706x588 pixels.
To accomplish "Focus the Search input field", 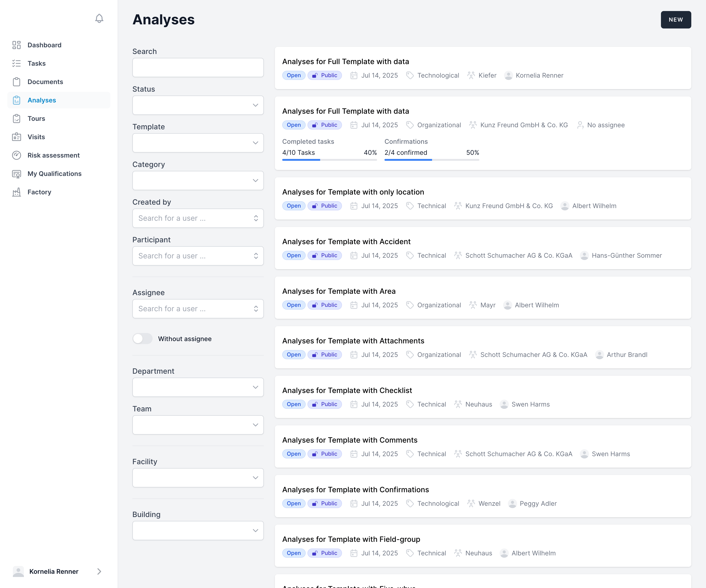I will (x=198, y=68).
